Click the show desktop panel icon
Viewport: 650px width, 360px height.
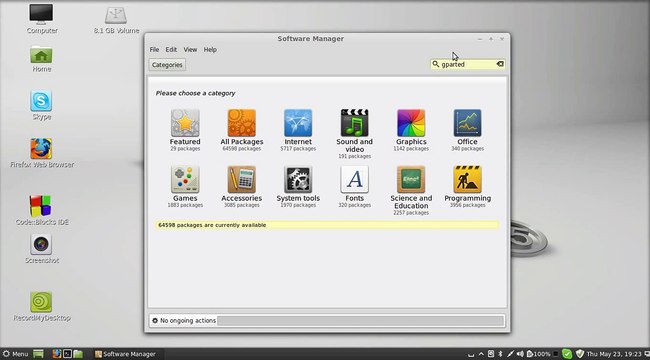coord(39,354)
